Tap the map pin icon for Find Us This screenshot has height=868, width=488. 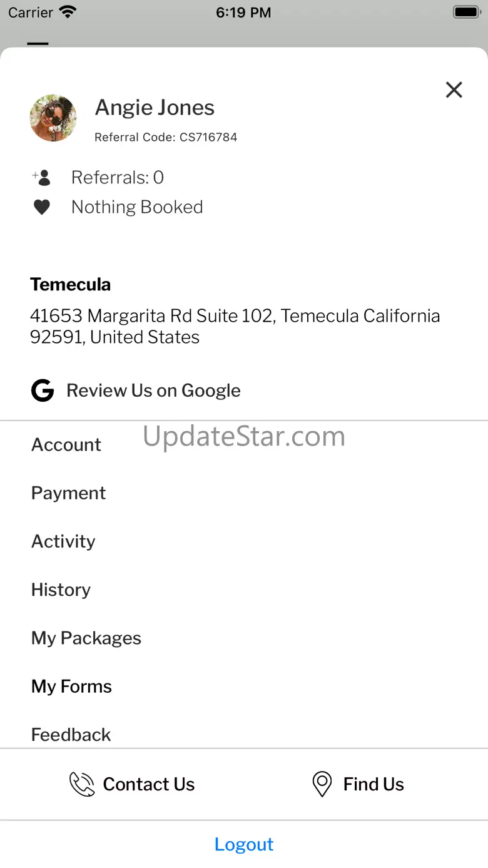pos(322,784)
